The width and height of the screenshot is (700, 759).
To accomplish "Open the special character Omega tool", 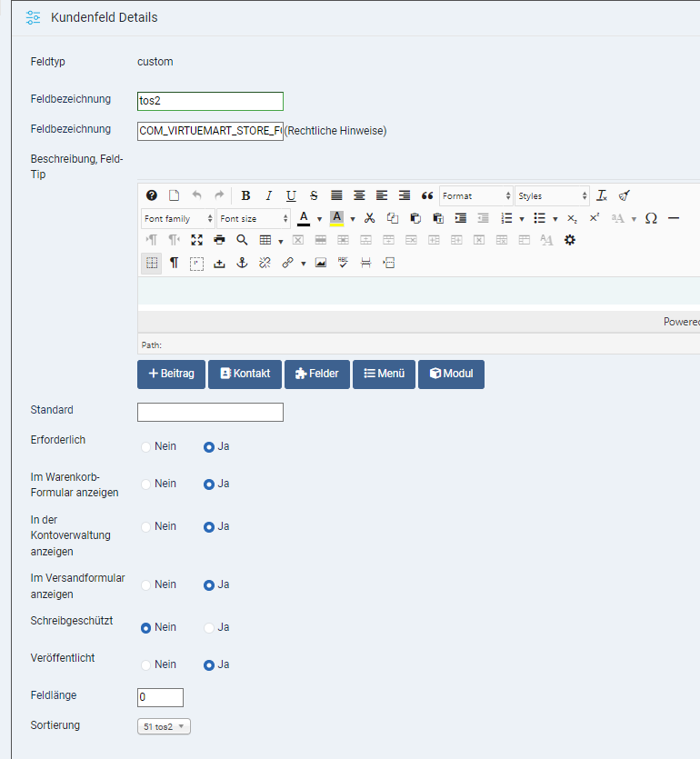I will point(651,218).
